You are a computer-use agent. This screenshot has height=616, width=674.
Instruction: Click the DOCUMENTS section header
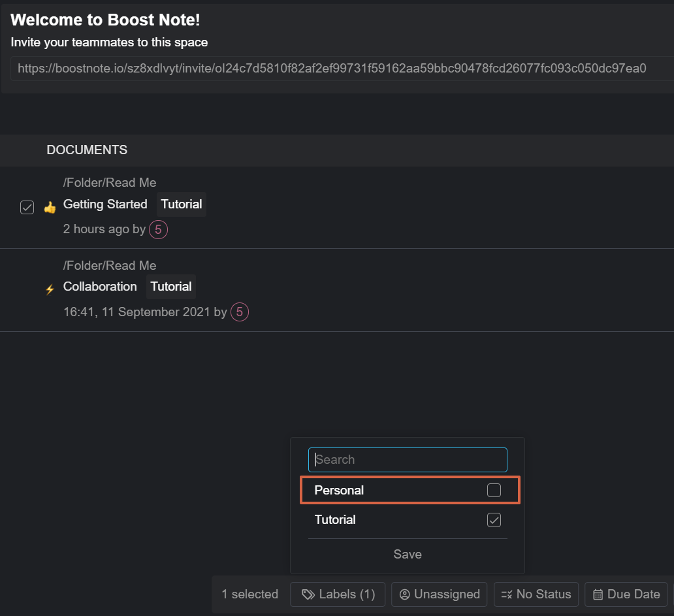pos(87,150)
